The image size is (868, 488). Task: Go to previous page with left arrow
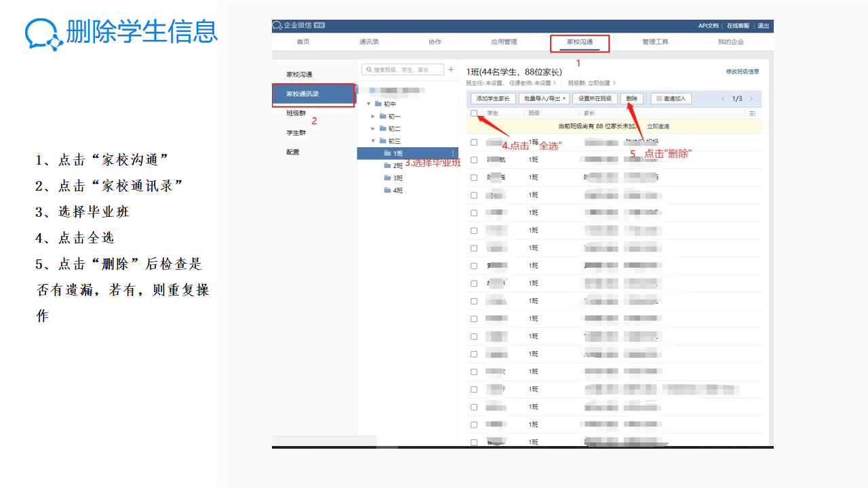(x=723, y=99)
